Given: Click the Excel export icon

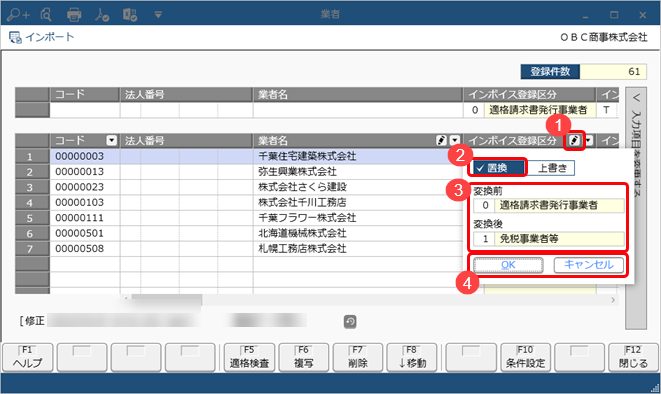Looking at the screenshot, I should (130, 15).
